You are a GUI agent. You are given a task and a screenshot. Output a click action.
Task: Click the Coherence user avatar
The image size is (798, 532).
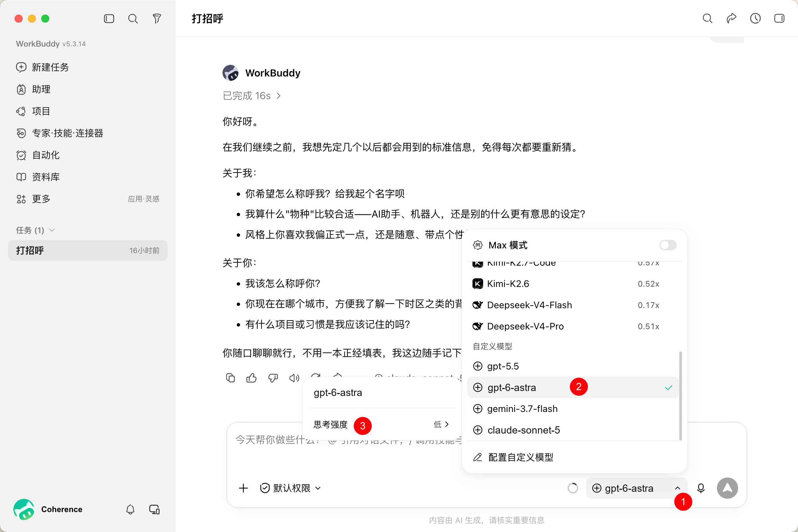tap(24, 509)
